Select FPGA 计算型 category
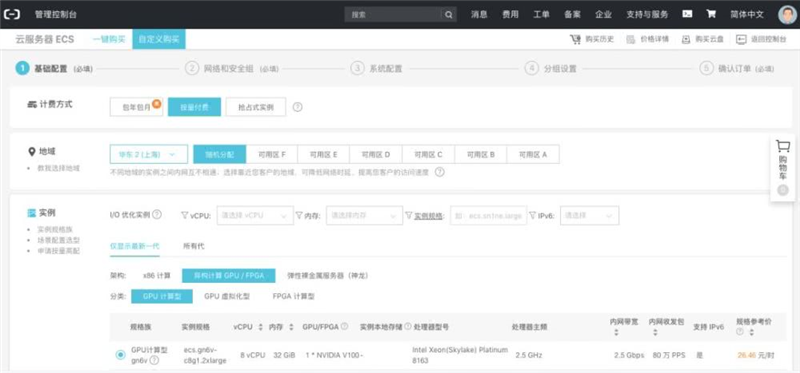Viewport: 800px width, 373px height. (x=293, y=296)
